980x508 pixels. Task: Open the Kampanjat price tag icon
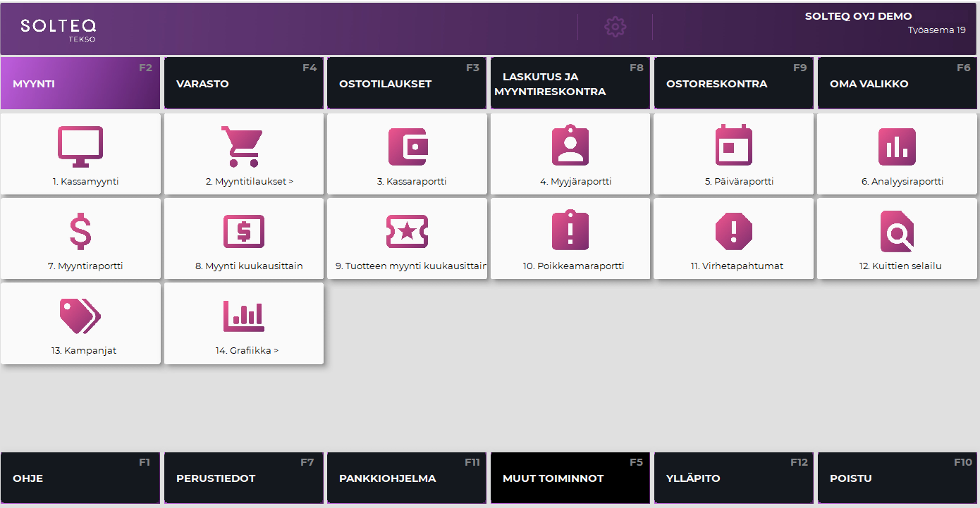point(80,316)
